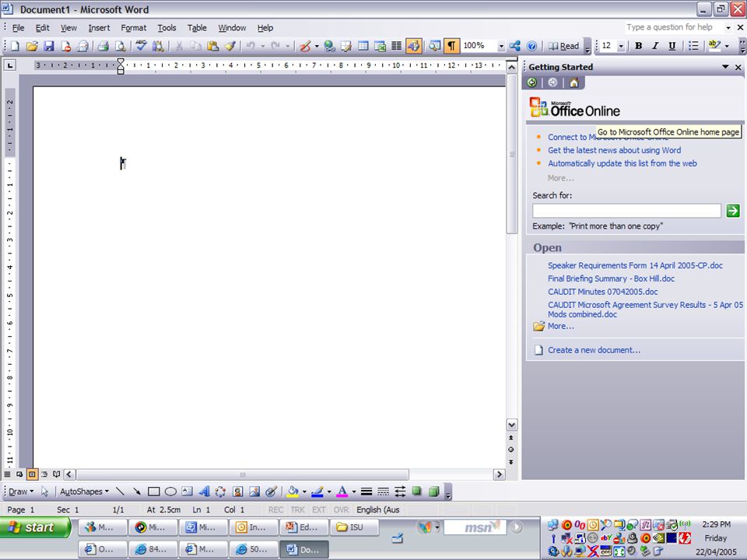747x560 pixels.
Task: Open the Table menu
Action: (x=197, y=28)
